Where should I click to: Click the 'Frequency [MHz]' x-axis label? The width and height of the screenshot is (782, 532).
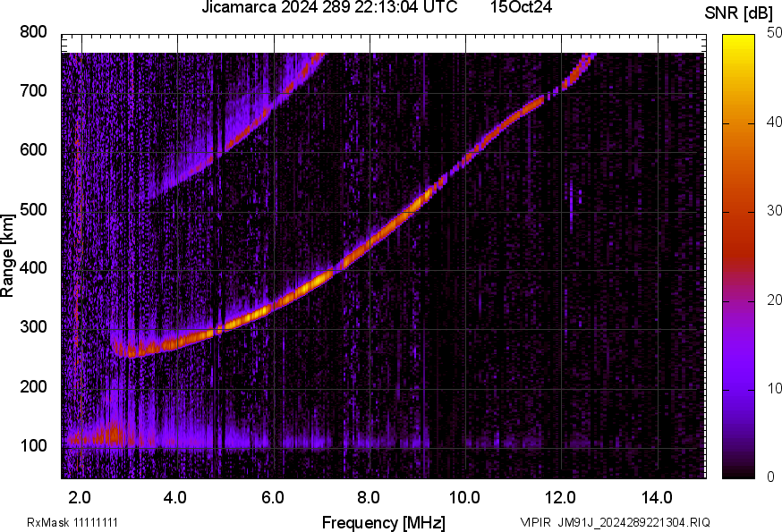[384, 522]
